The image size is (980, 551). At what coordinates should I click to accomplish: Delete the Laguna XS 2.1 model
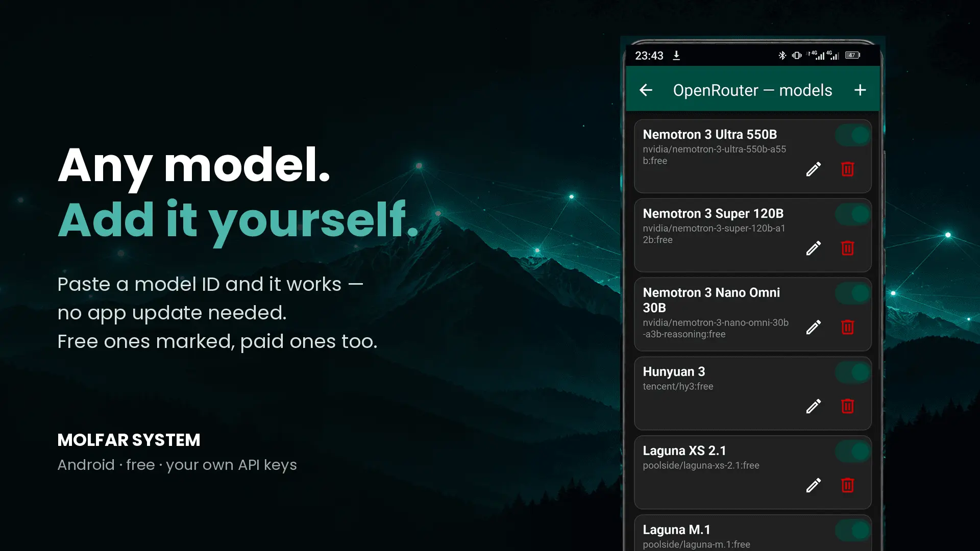tap(847, 485)
